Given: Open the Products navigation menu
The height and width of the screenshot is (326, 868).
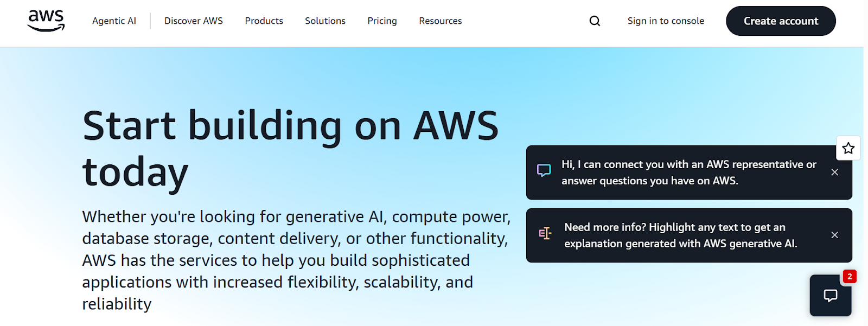Looking at the screenshot, I should [x=264, y=21].
